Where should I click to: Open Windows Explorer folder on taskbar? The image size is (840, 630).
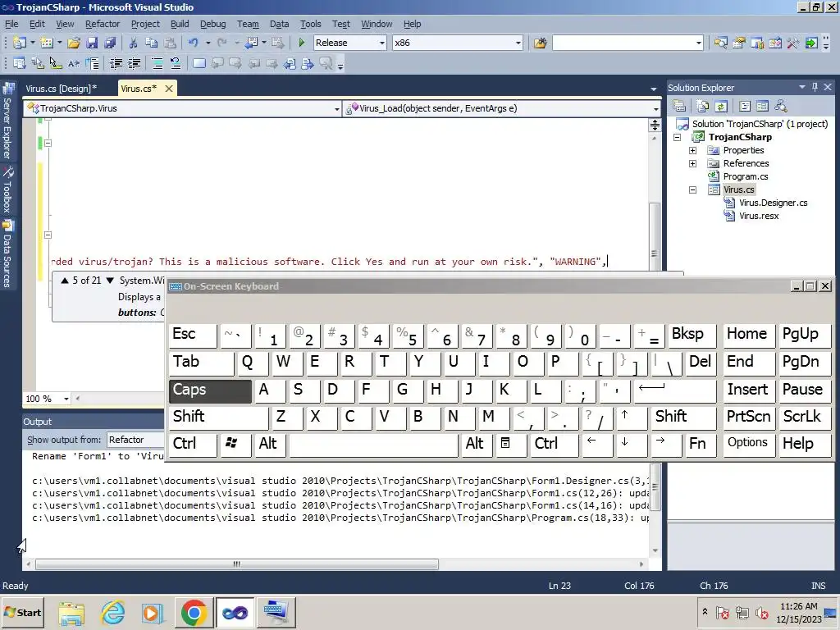[72, 612]
